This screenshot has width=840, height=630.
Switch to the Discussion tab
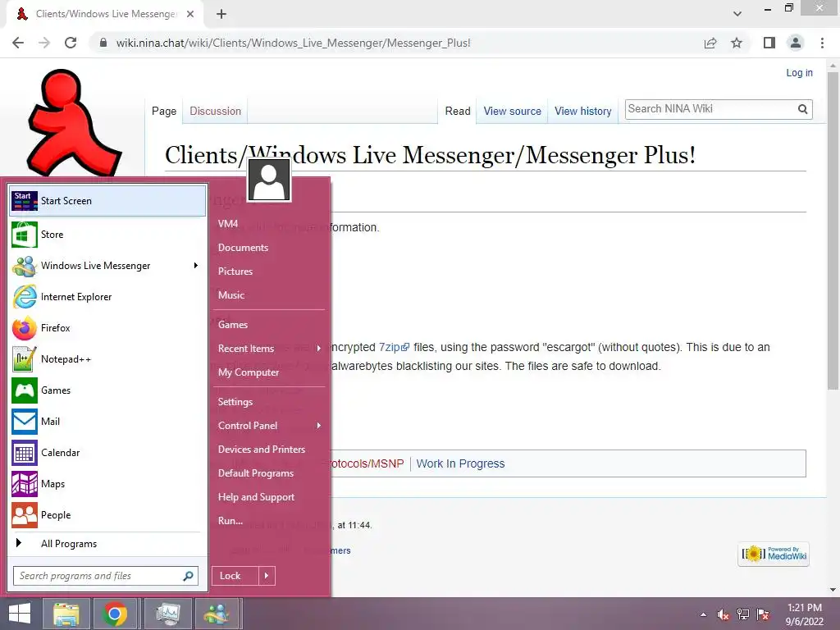tap(216, 111)
